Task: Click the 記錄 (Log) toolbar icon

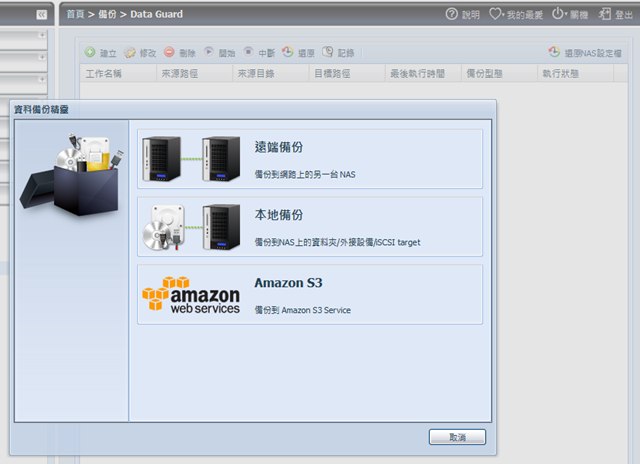Action: 327,52
